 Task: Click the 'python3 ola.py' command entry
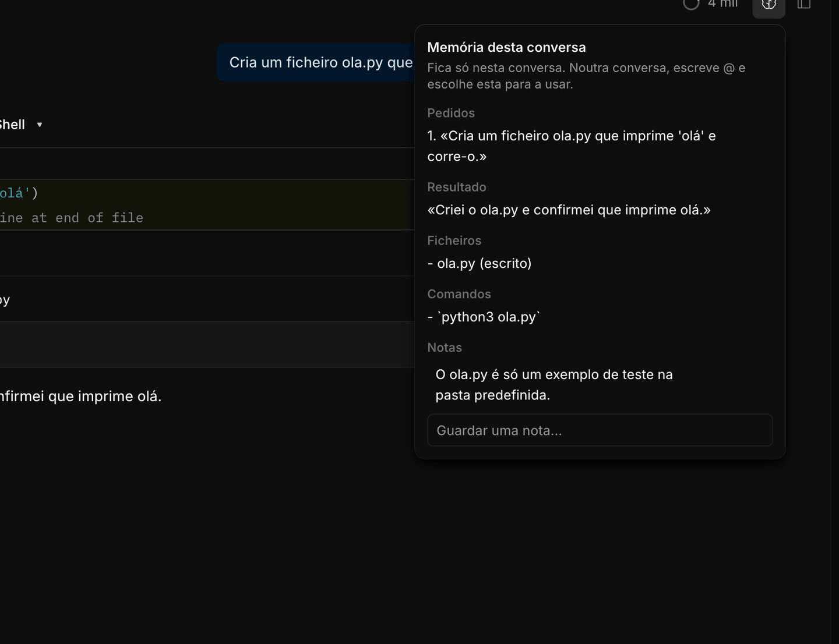point(484,317)
